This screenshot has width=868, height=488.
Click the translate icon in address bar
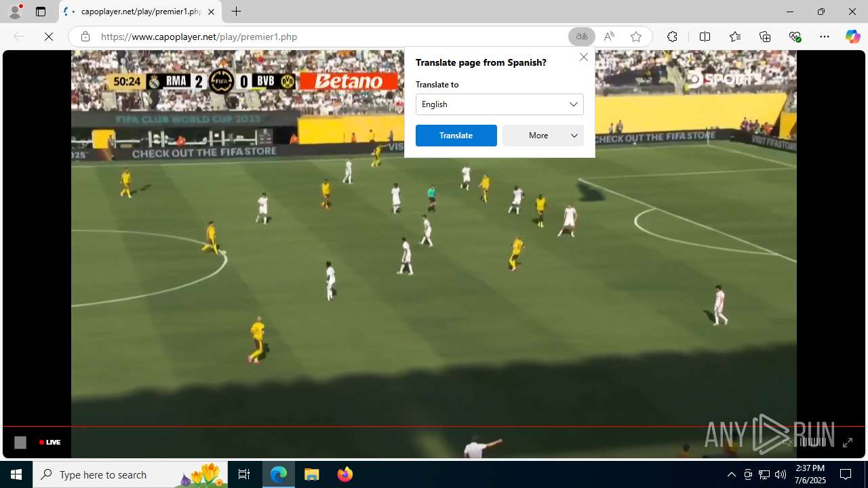pyautogui.click(x=582, y=37)
